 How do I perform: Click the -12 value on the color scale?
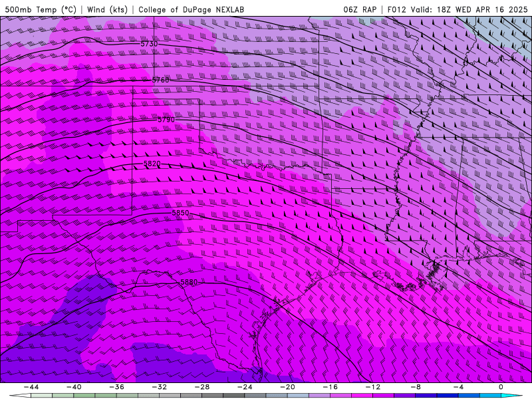point(373,387)
